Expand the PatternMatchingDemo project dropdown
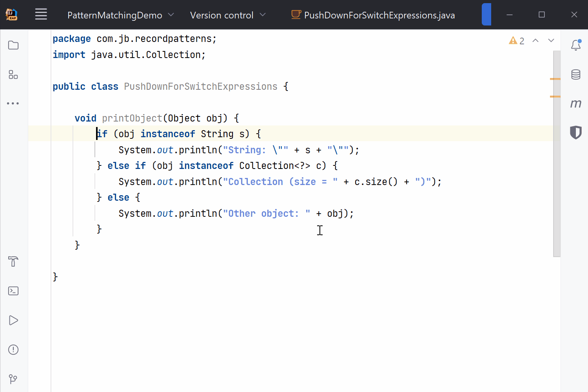Screen dimensions: 588x392 tap(120, 15)
